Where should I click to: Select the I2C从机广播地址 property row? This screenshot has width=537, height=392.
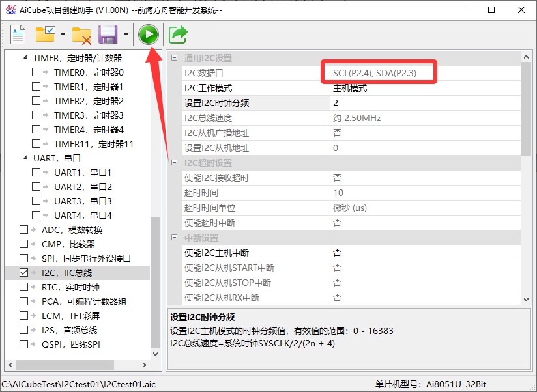pyautogui.click(x=351, y=133)
